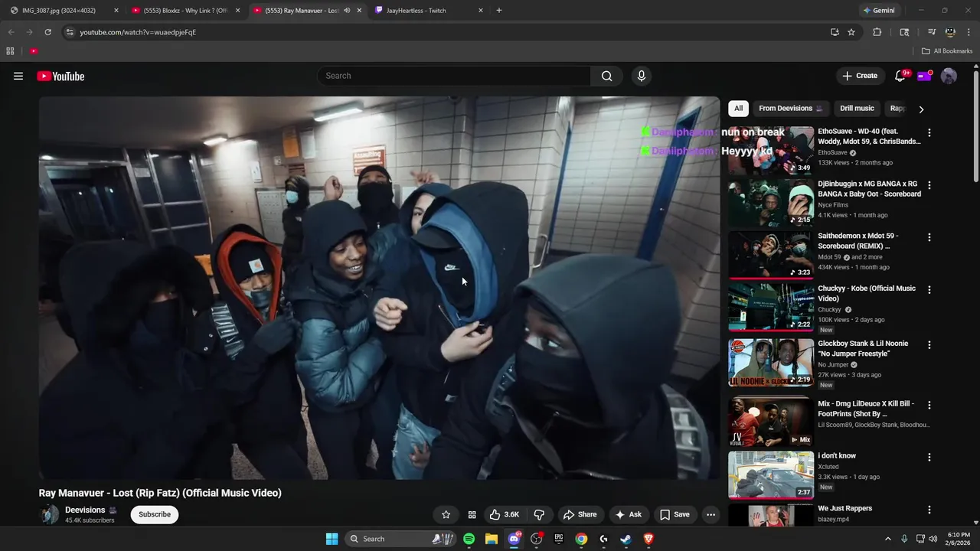
Task: Switch to JaayHeartless Twitch tab
Action: (x=429, y=11)
